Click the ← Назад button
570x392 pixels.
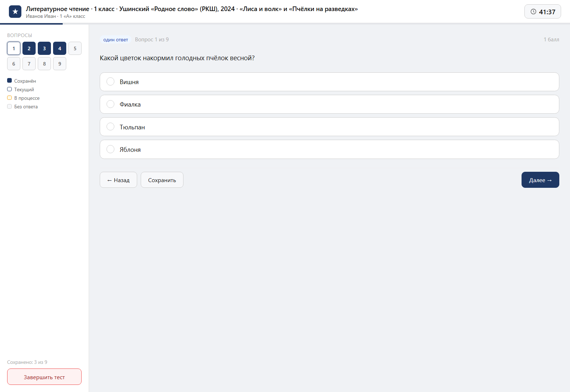(x=118, y=180)
